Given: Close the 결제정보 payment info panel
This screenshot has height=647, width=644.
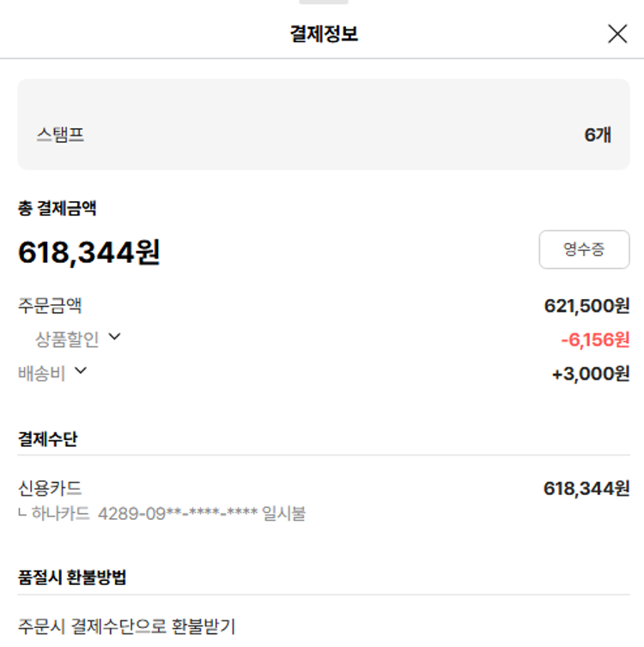Looking at the screenshot, I should click(x=617, y=34).
